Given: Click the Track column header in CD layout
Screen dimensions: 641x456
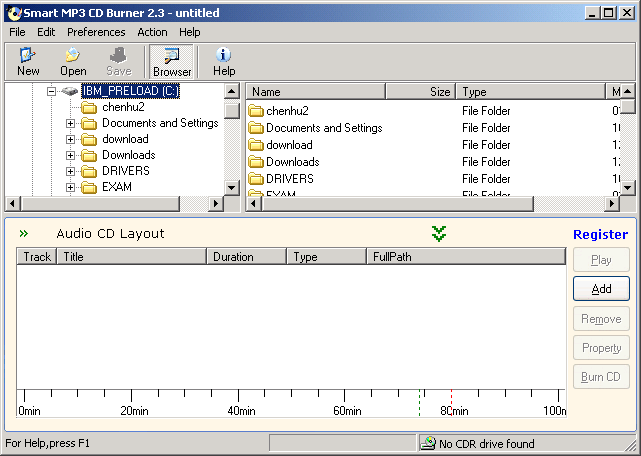Looking at the screenshot, I should pyautogui.click(x=36, y=257).
